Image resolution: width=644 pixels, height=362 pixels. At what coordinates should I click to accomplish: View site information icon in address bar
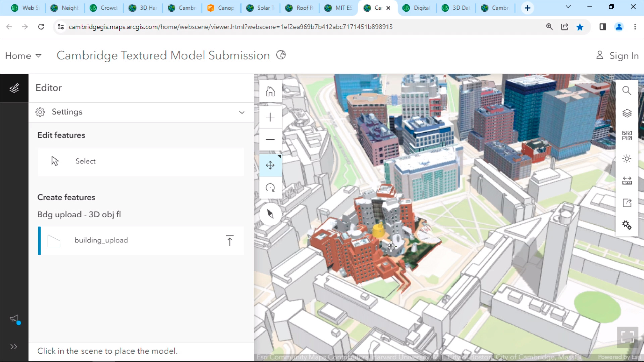tap(61, 27)
